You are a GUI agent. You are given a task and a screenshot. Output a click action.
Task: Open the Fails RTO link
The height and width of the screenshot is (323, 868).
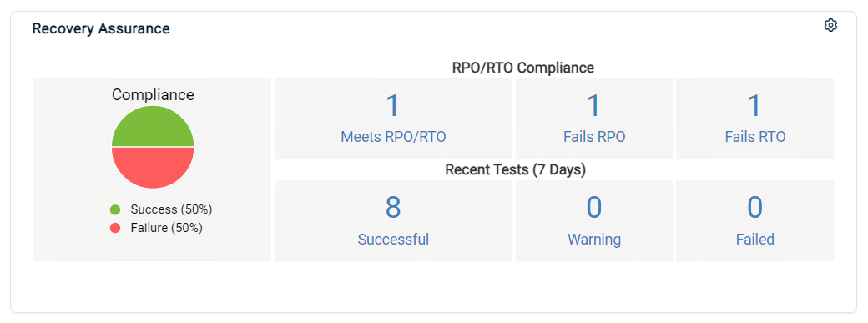[755, 137]
